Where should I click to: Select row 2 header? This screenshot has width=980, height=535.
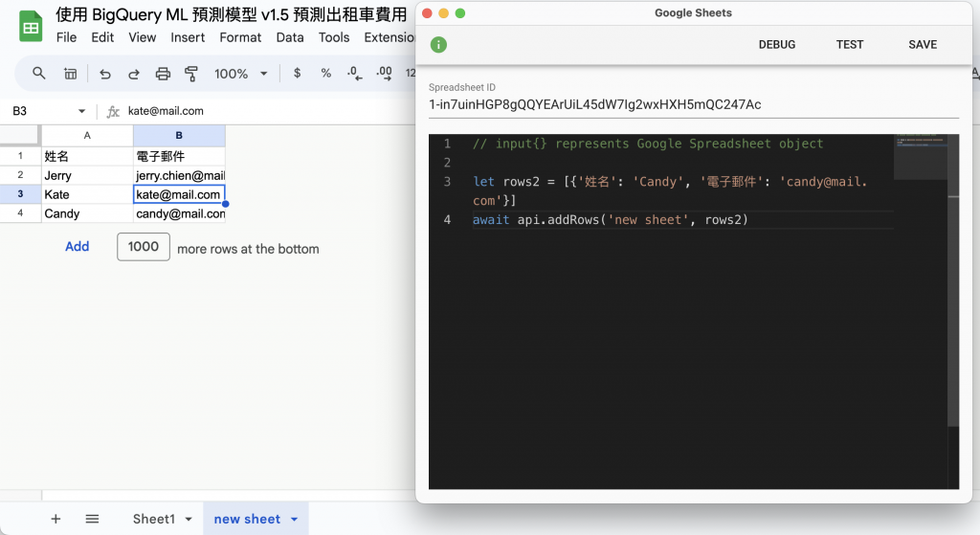(x=20, y=175)
